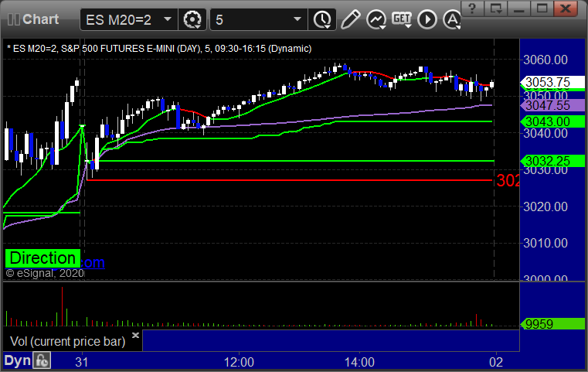
Task: Open the help question mark button
Action: [472, 9]
